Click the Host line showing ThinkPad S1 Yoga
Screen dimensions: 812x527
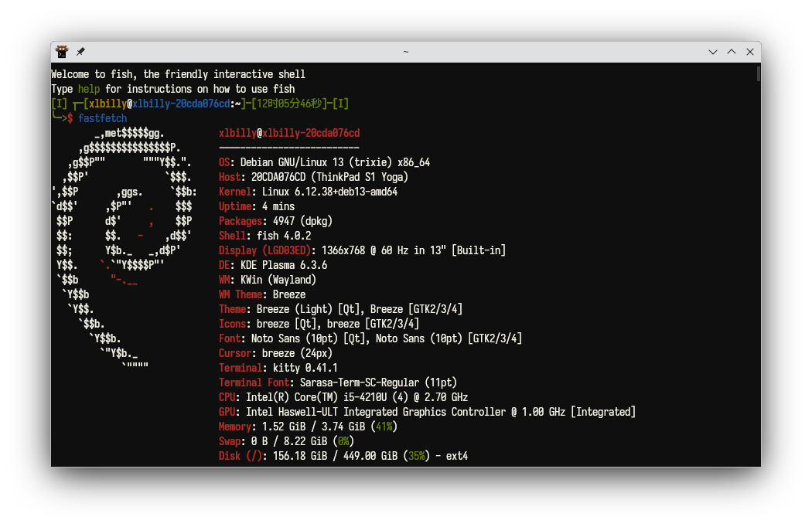[313, 177]
